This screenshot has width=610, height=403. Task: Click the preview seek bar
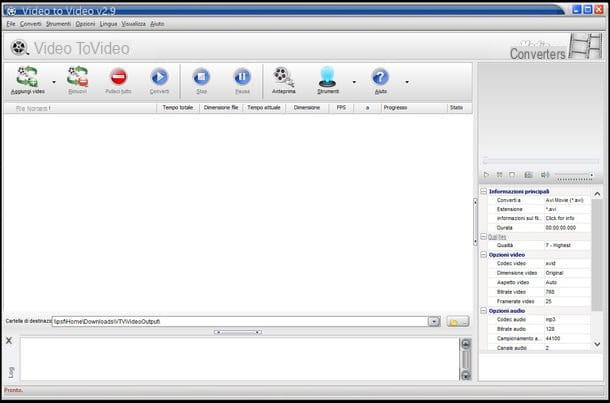[541, 161]
